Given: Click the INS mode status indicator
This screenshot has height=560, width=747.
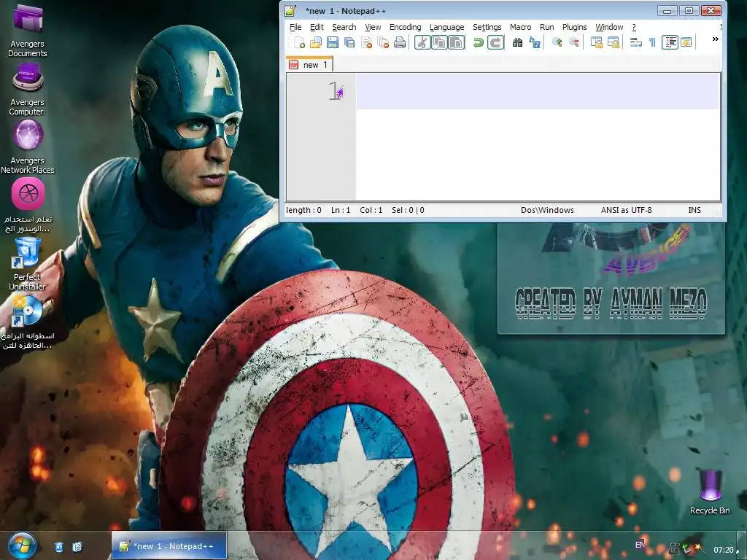Looking at the screenshot, I should click(x=694, y=210).
